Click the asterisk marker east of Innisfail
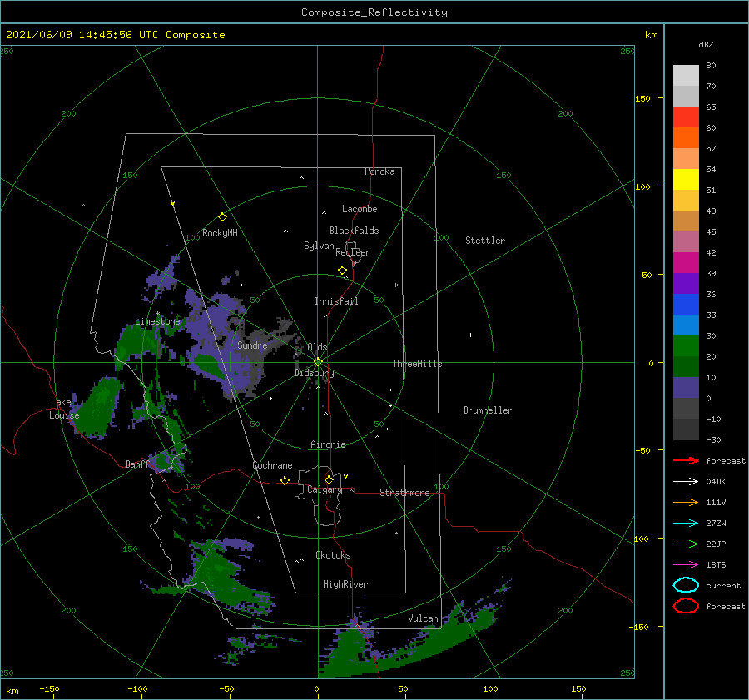The image size is (749, 700). pos(395,285)
